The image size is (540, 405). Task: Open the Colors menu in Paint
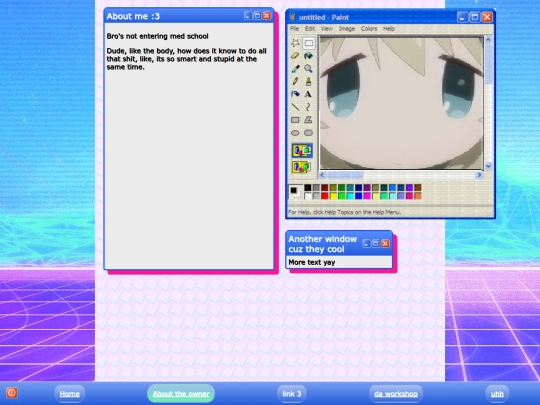click(x=369, y=29)
